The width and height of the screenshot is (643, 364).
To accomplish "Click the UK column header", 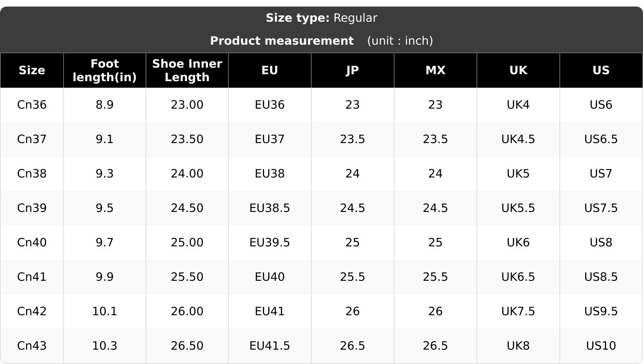I will click(518, 71).
